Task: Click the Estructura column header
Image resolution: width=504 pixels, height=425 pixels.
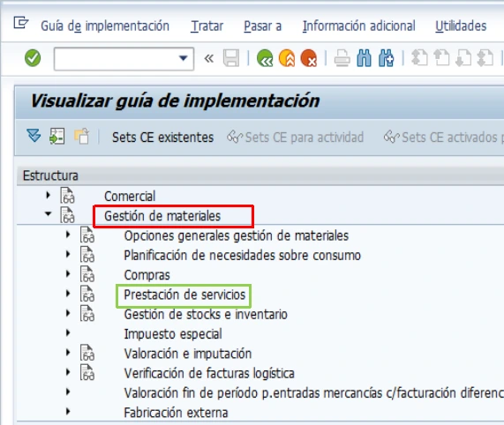Action: (260, 175)
